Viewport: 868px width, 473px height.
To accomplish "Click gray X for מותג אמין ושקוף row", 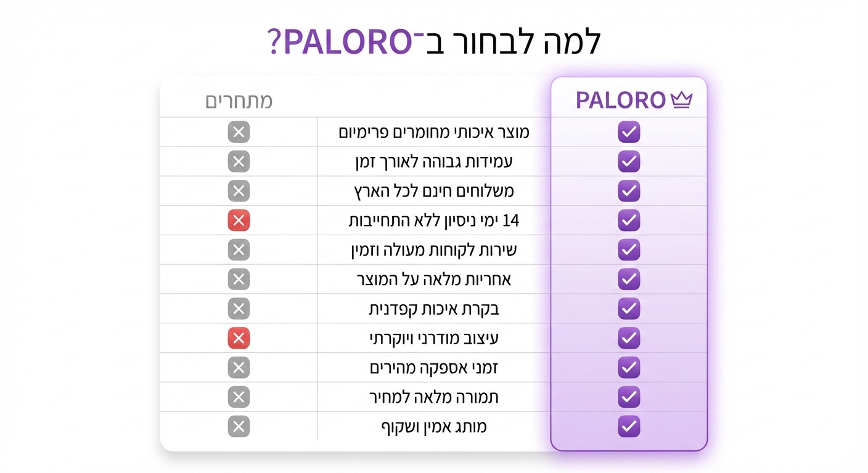I will coord(239,426).
